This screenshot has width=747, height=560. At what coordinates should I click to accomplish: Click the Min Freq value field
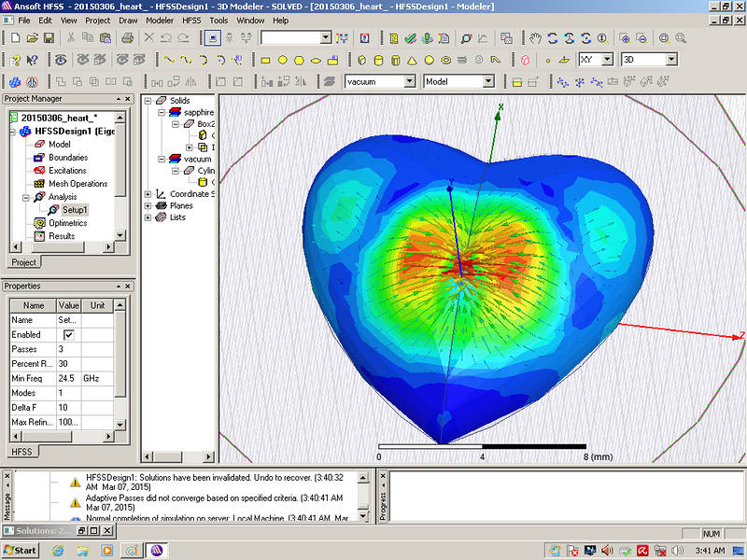[x=69, y=379]
